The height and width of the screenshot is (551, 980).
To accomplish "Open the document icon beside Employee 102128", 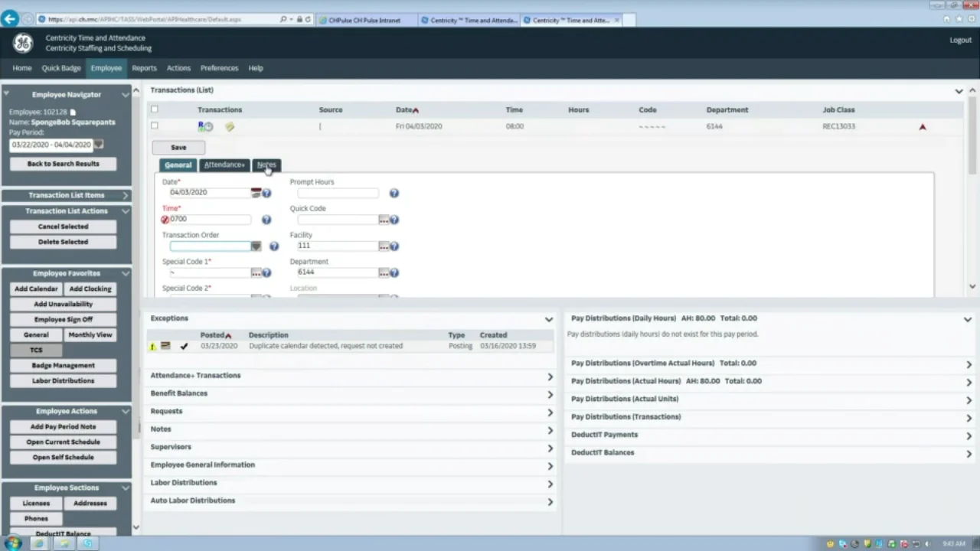I will (x=73, y=112).
